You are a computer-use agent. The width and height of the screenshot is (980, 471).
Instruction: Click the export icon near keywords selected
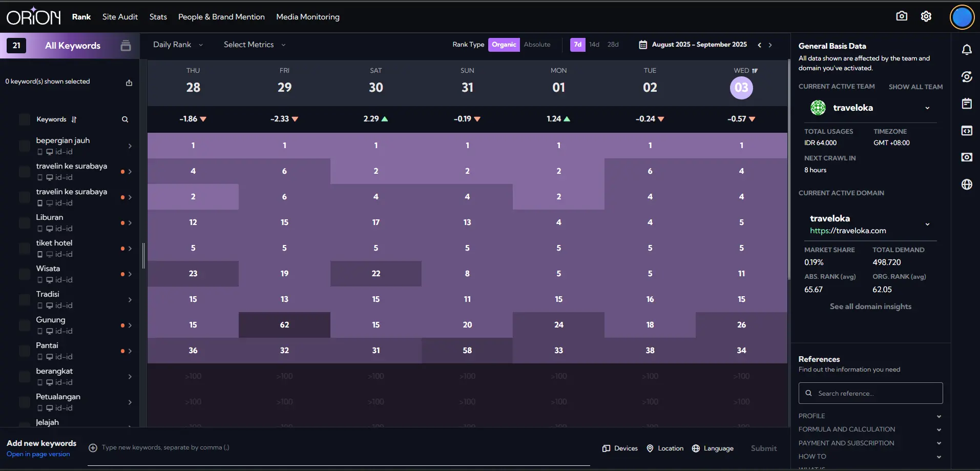tap(129, 83)
